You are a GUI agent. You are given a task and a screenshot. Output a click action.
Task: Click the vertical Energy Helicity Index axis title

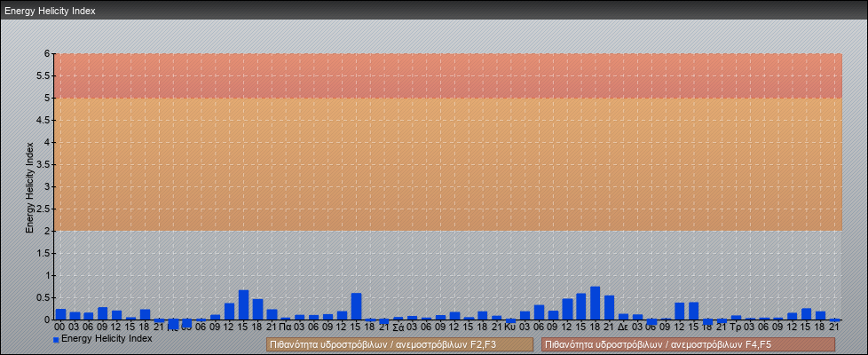click(30, 188)
